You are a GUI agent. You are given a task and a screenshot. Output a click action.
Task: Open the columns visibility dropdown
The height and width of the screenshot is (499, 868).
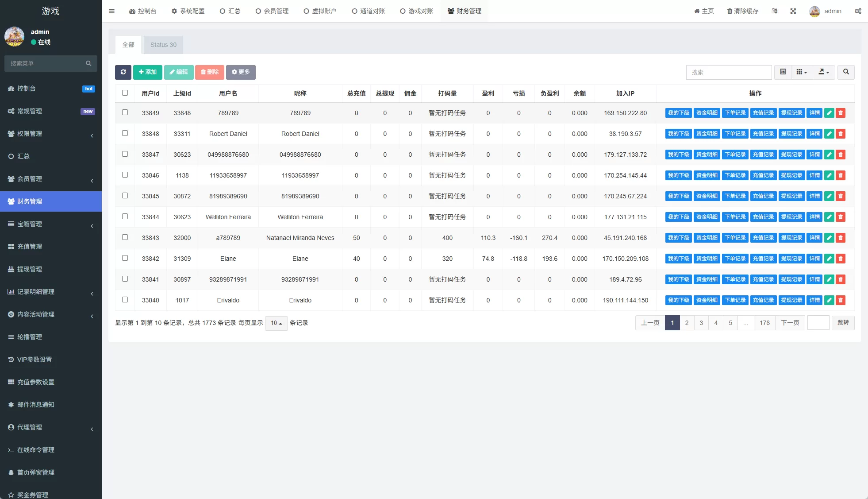802,72
